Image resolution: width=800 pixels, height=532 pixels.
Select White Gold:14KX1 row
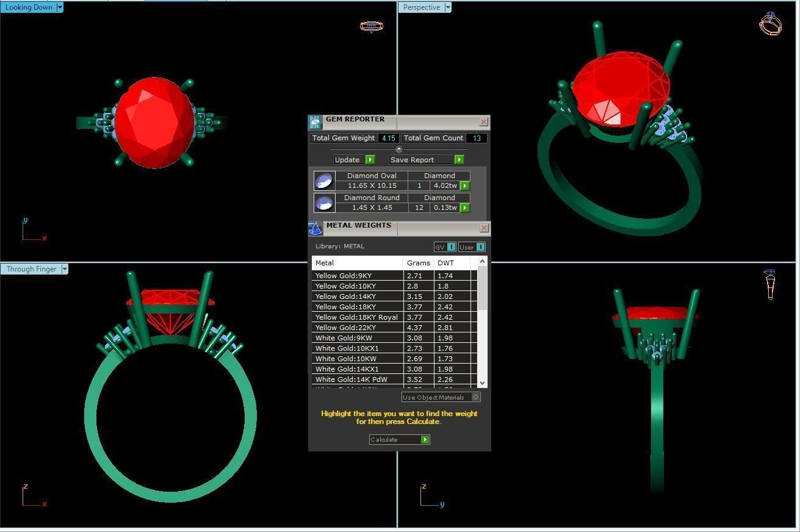[394, 369]
